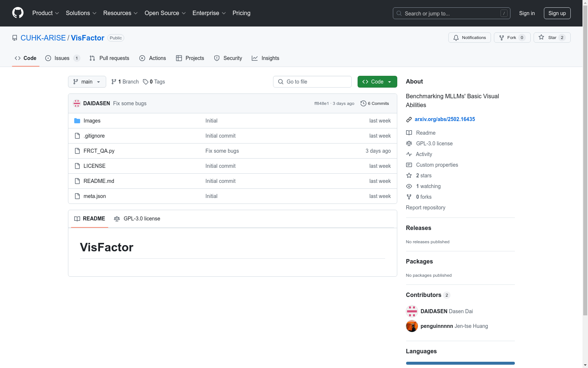The height and width of the screenshot is (368, 588).
Task: Click penguinnnnn contributor avatar
Action: 412,326
